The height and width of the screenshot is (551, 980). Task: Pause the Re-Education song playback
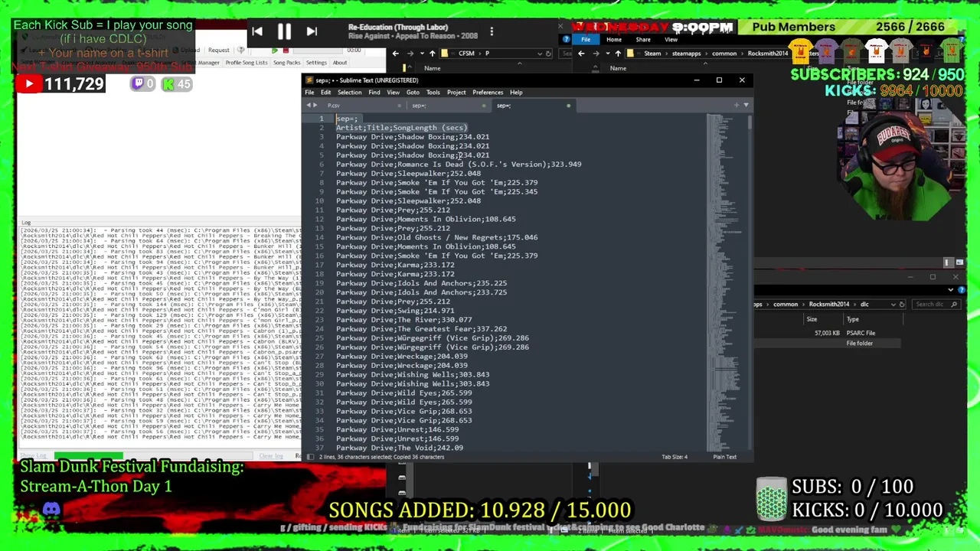pyautogui.click(x=284, y=32)
